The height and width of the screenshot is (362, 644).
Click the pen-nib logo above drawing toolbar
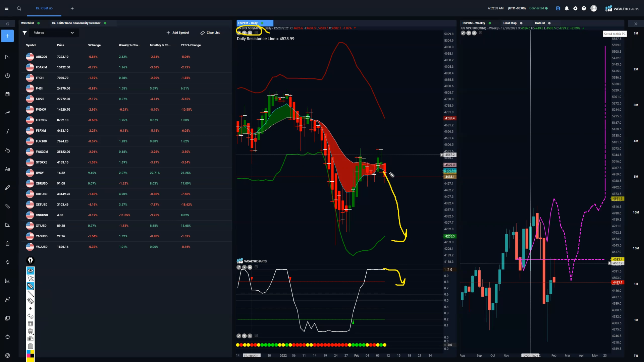(x=31, y=261)
